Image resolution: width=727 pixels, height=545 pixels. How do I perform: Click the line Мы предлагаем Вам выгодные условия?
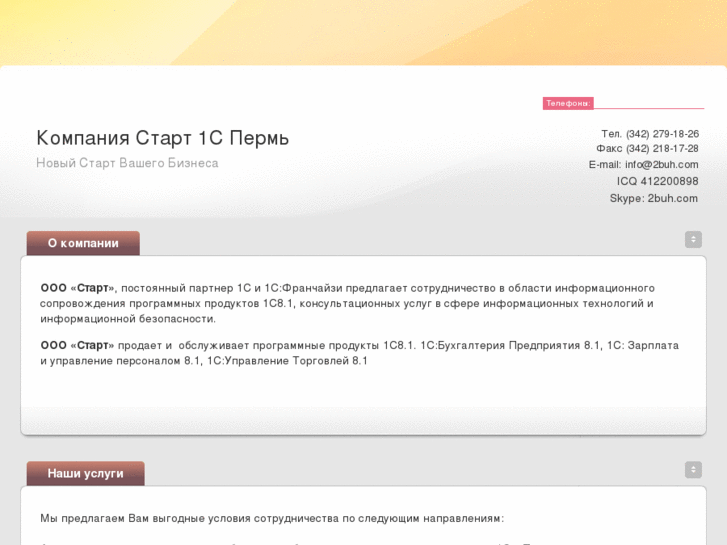272,518
